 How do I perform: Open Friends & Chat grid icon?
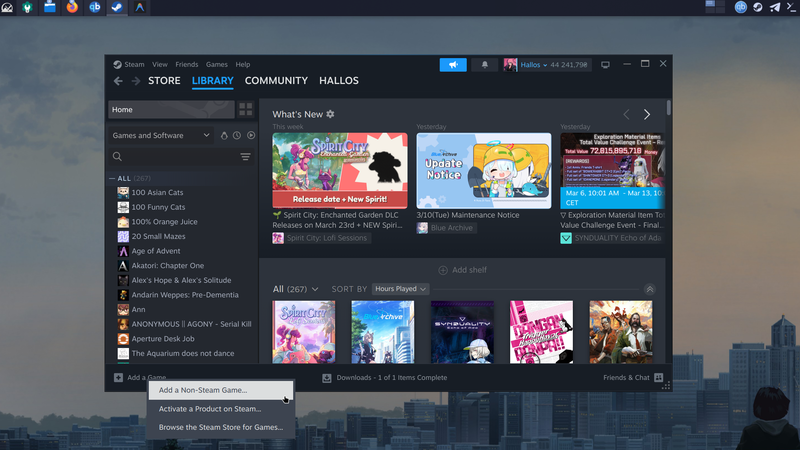pos(659,378)
